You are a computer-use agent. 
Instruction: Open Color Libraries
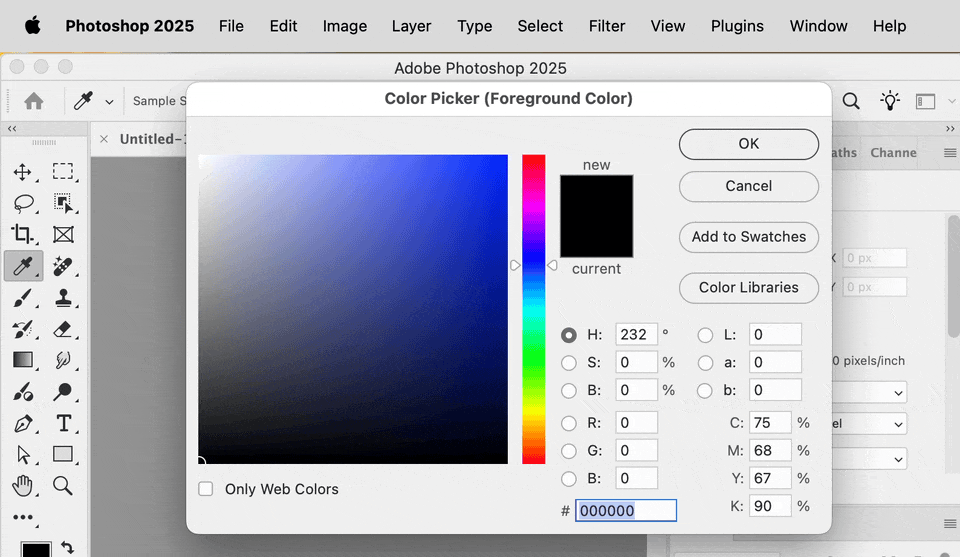[749, 288]
